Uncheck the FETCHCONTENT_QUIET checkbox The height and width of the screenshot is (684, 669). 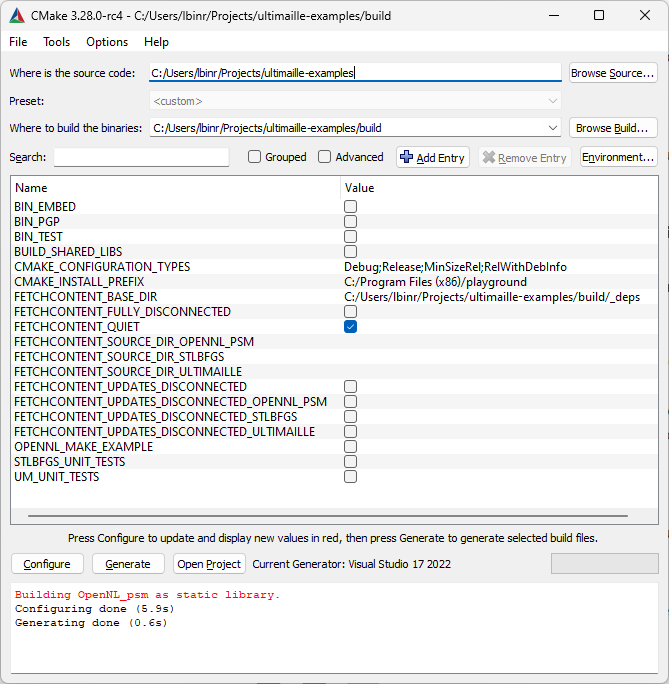[x=350, y=327]
